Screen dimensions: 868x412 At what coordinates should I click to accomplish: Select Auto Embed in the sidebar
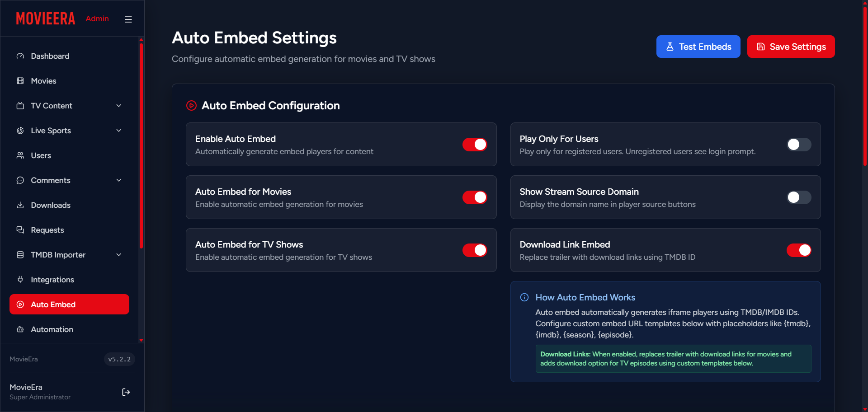point(68,304)
